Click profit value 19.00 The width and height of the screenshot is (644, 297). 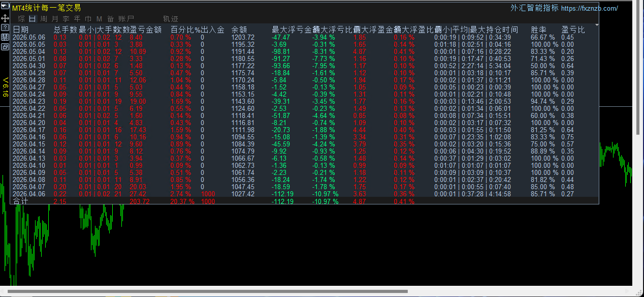tap(138, 101)
